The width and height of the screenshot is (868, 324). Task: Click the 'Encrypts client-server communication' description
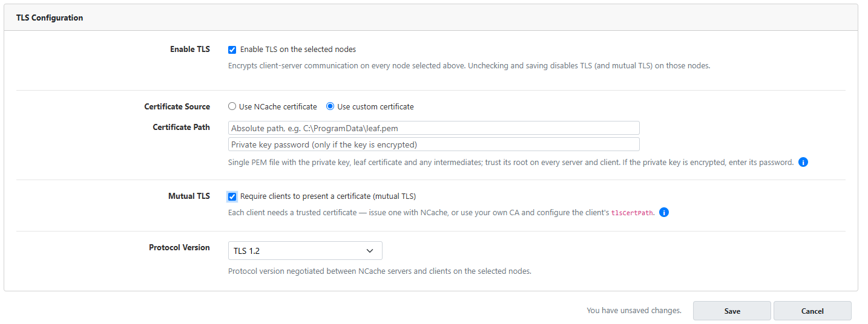pyautogui.click(x=469, y=66)
